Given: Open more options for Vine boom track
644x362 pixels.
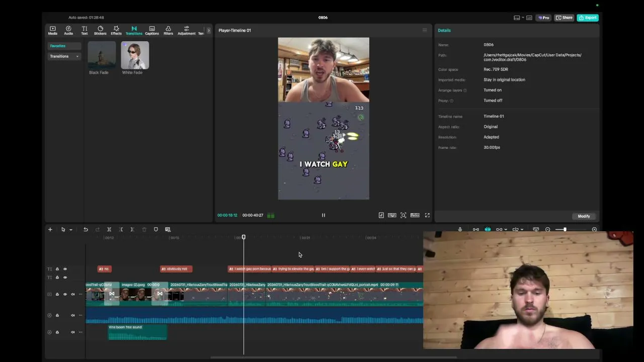Looking at the screenshot, I should click(x=80, y=332).
